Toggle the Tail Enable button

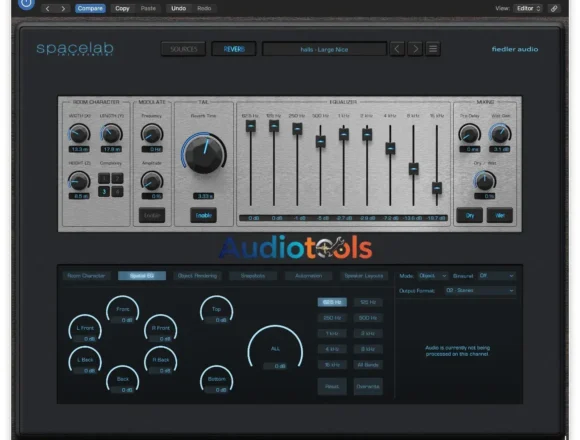pos(203,215)
